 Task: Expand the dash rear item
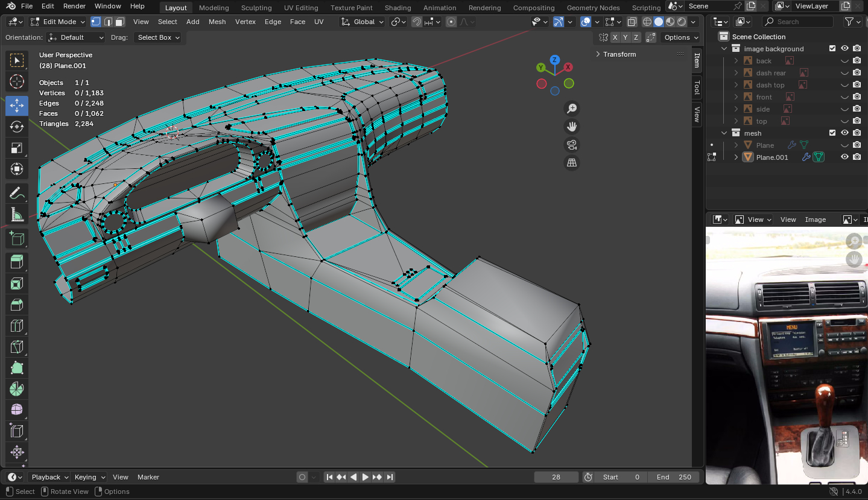pos(737,73)
